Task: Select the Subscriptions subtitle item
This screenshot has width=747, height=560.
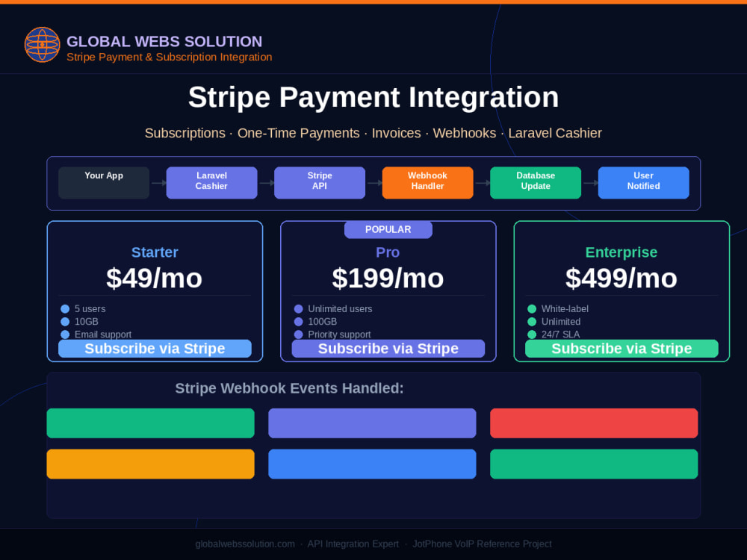Action: [x=185, y=134]
